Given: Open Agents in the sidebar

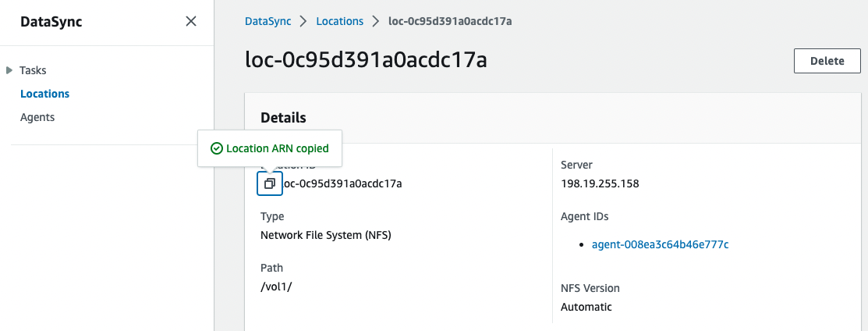Looking at the screenshot, I should [37, 118].
